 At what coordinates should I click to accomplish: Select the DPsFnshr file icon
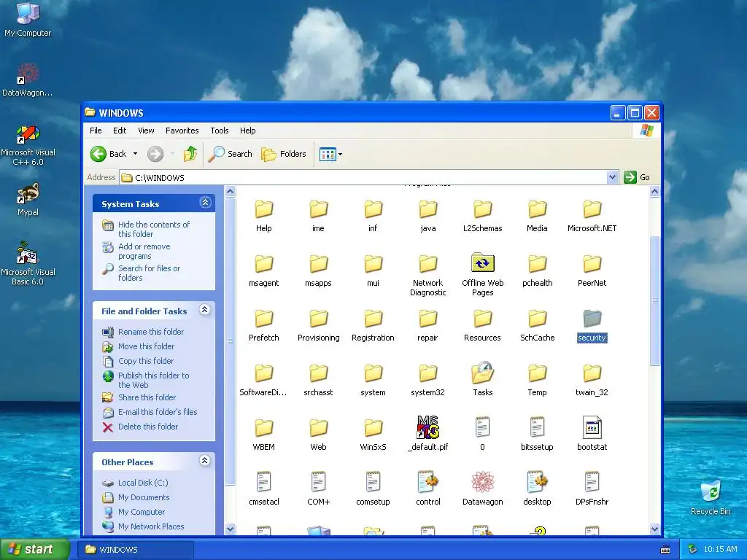[x=592, y=482]
